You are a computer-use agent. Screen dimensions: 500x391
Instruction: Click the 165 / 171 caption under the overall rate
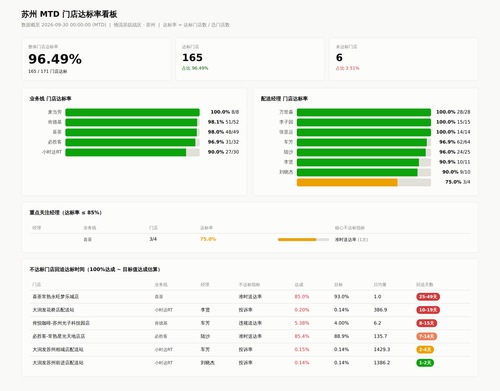point(48,71)
